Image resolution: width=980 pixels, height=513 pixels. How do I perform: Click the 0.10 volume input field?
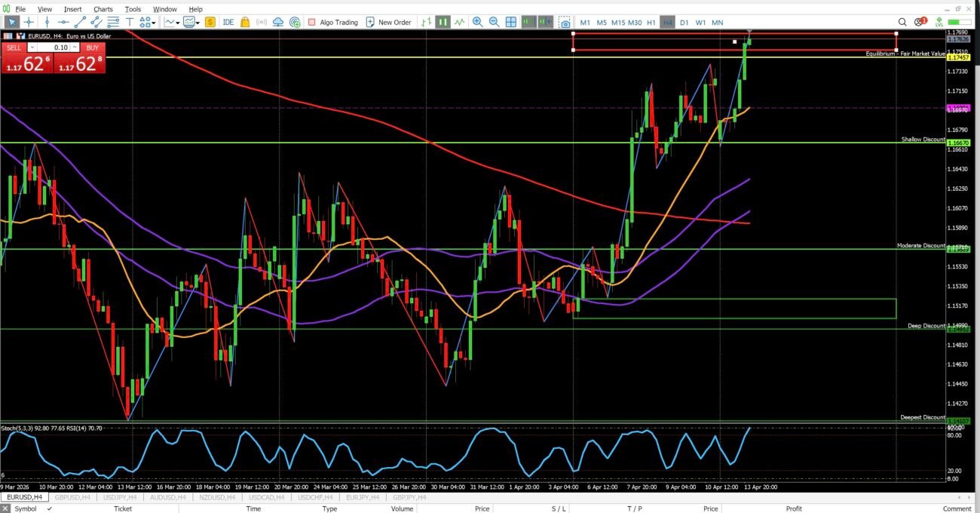tap(56, 48)
